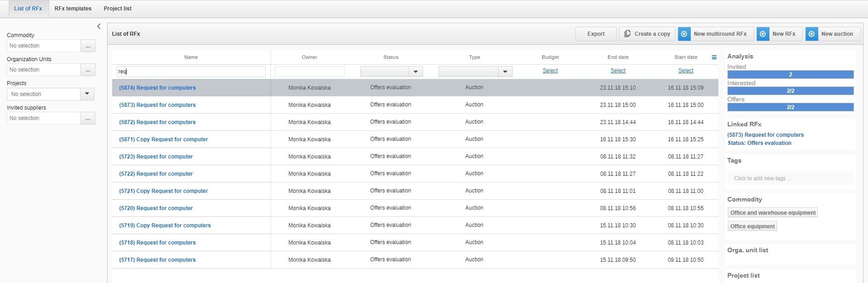Click the plus icon beside New RFx
Screen dimensions: 868x283
(x=763, y=34)
